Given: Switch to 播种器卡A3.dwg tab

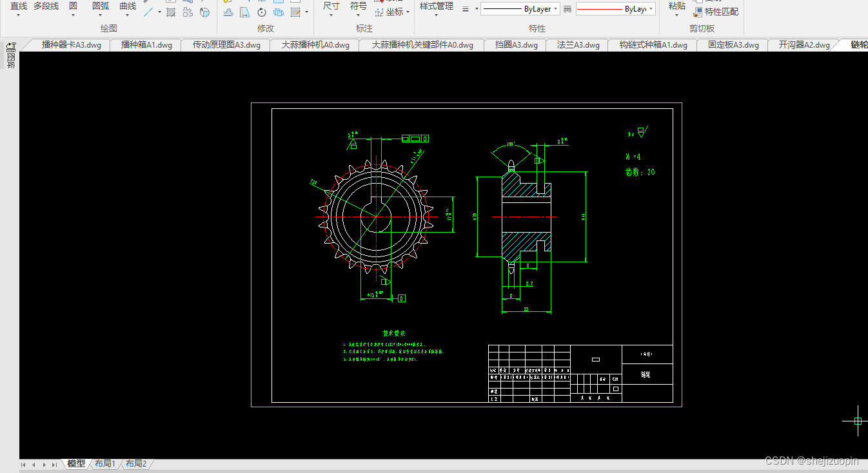Looking at the screenshot, I should pos(72,45).
